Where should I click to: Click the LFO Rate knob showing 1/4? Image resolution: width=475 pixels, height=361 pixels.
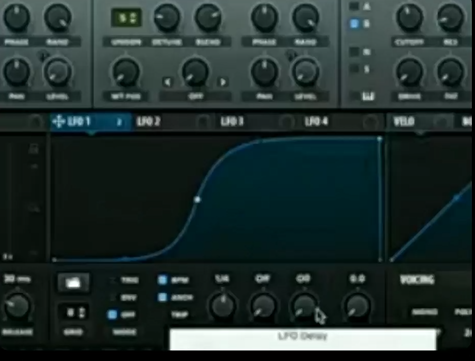pos(222,305)
